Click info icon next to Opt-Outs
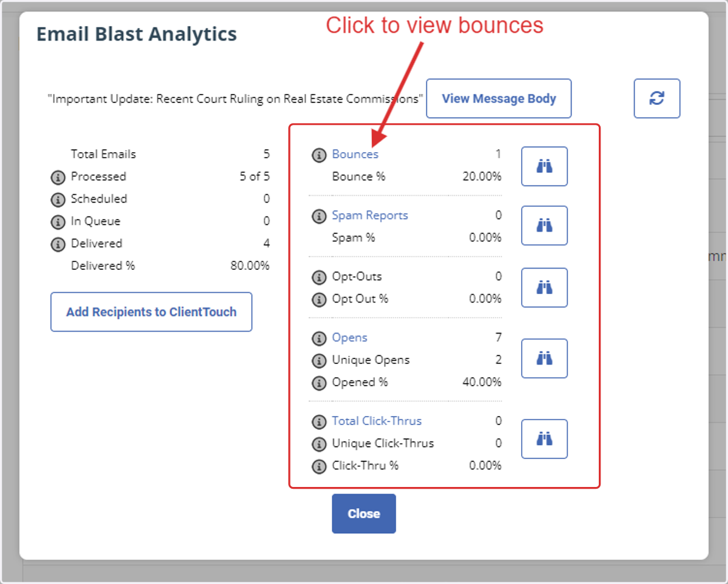Image resolution: width=728 pixels, height=584 pixels. click(x=319, y=277)
